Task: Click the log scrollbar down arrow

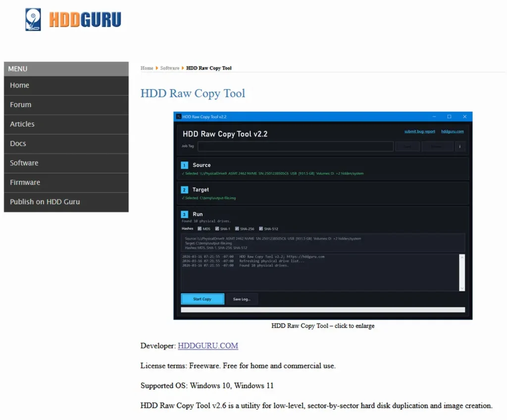Action: (462, 288)
